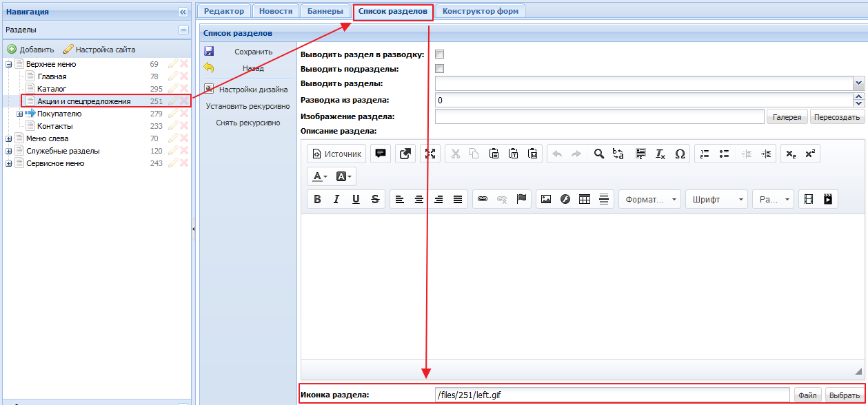Maximize the editor with the fullscreen icon
This screenshot has height=405, width=868.
pyautogui.click(x=431, y=154)
